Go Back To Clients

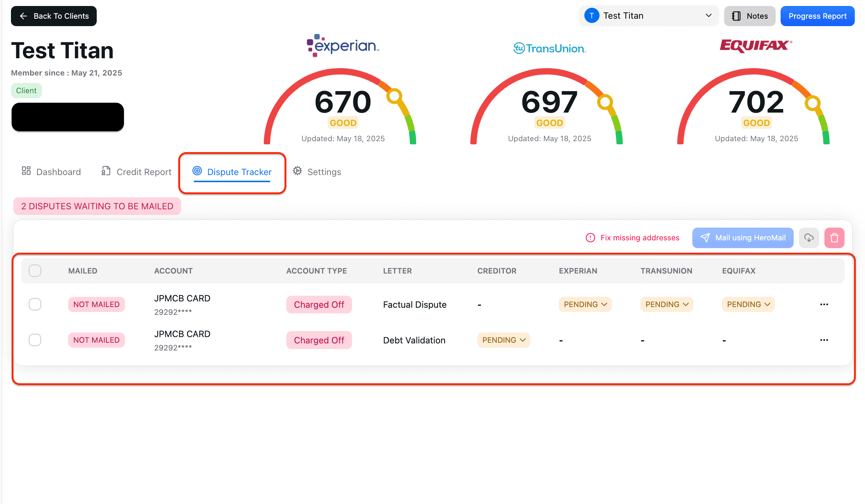pyautogui.click(x=54, y=16)
